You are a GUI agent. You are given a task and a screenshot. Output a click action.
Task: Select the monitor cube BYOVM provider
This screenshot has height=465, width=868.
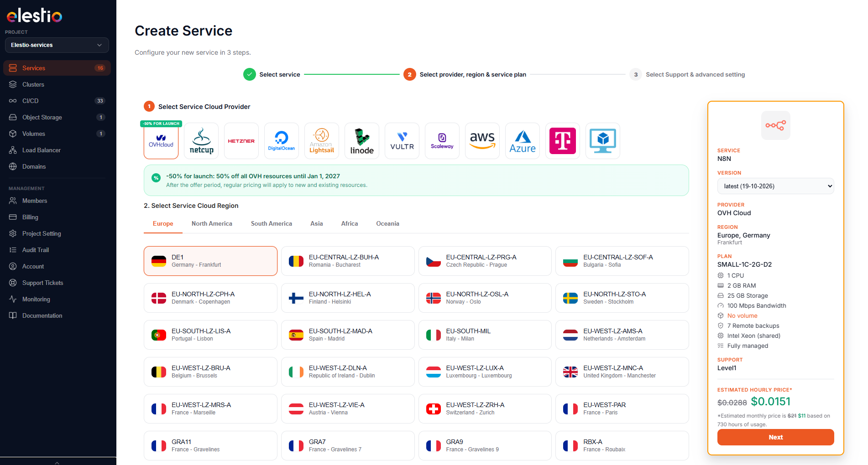[x=603, y=141]
